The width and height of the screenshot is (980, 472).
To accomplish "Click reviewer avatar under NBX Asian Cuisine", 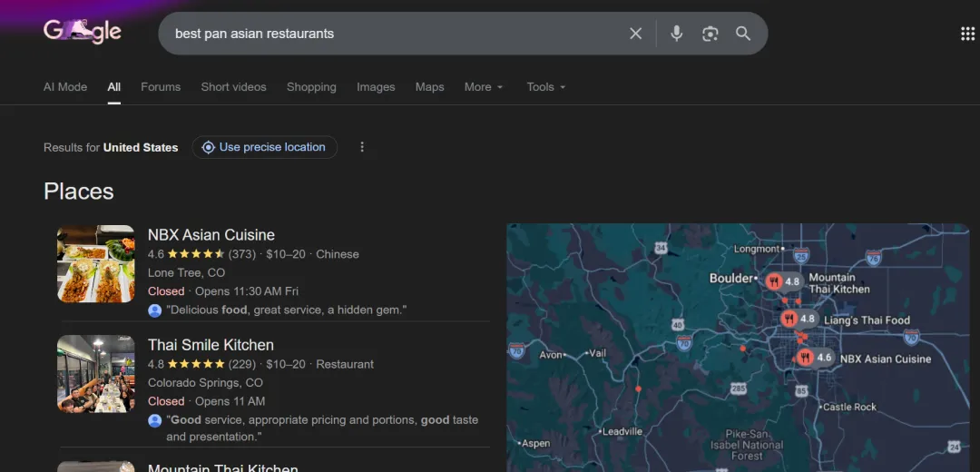I will click(155, 310).
